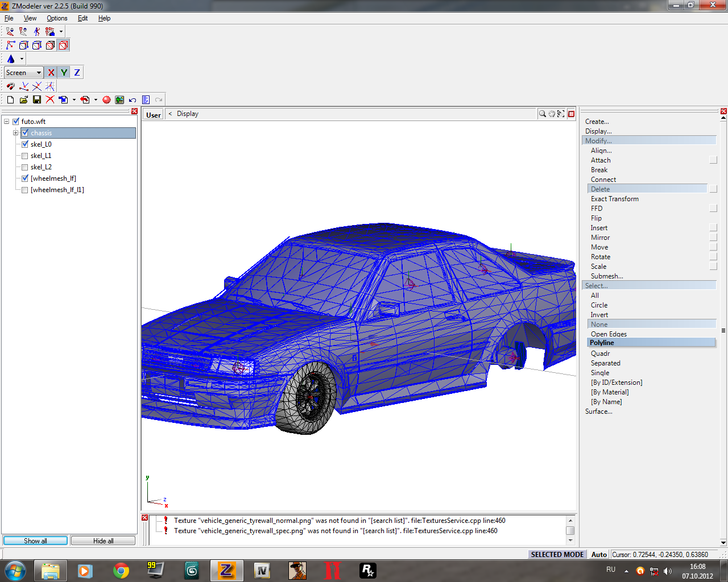Image resolution: width=728 pixels, height=582 pixels.
Task: Select the Edges level cube icon
Action: [x=24, y=45]
